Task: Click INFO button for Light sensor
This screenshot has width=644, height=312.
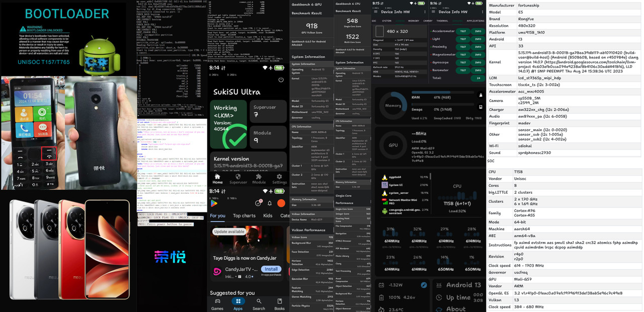Action: pyautogui.click(x=478, y=39)
